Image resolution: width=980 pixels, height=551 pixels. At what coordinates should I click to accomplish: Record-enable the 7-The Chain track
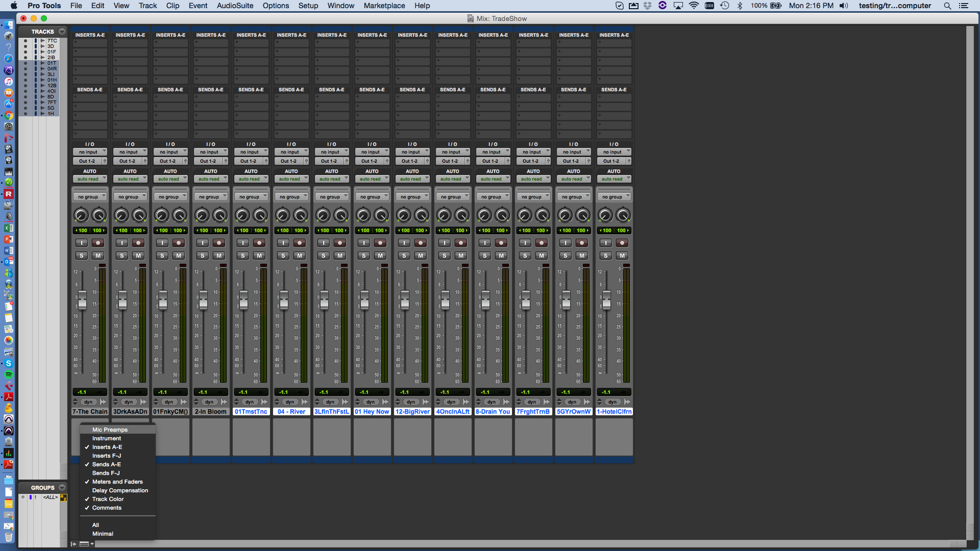(98, 243)
